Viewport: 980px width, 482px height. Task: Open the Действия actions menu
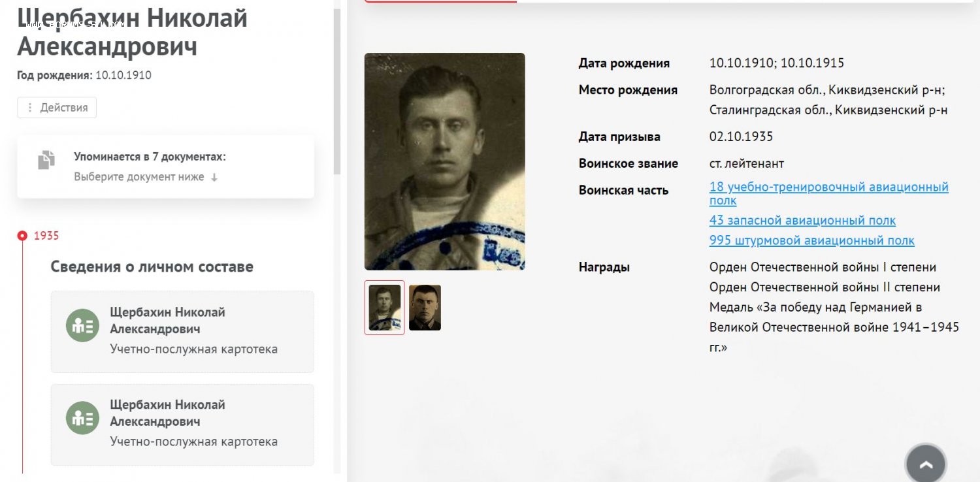pos(57,108)
